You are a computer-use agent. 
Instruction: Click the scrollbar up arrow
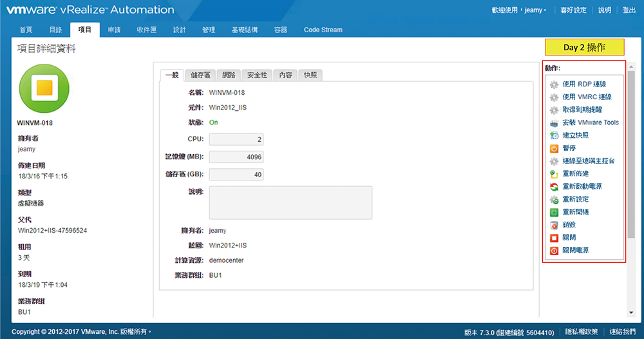pyautogui.click(x=631, y=66)
